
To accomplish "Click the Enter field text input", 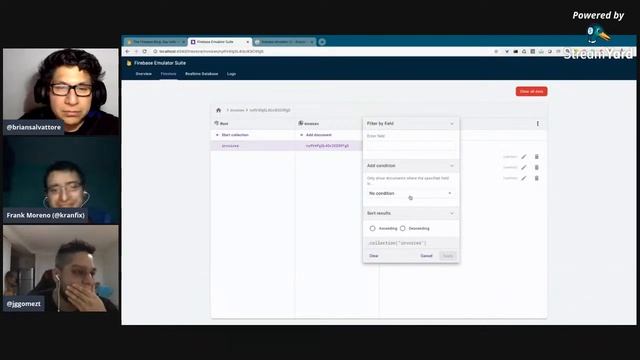I will [x=411, y=145].
